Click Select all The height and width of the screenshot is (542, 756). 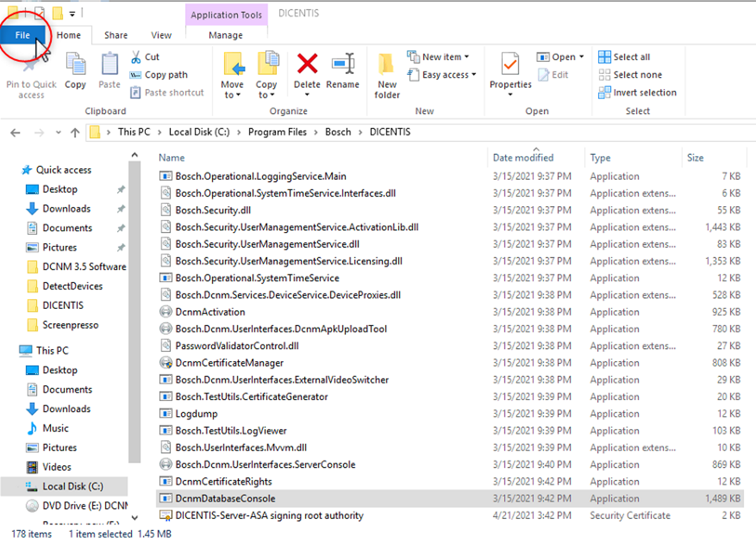coord(624,57)
